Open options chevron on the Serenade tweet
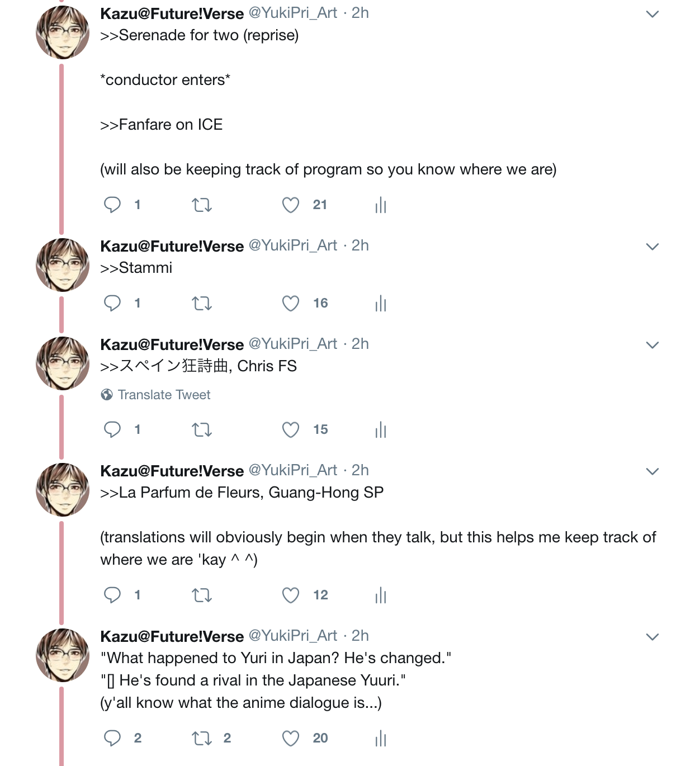The image size is (700, 766). [652, 14]
